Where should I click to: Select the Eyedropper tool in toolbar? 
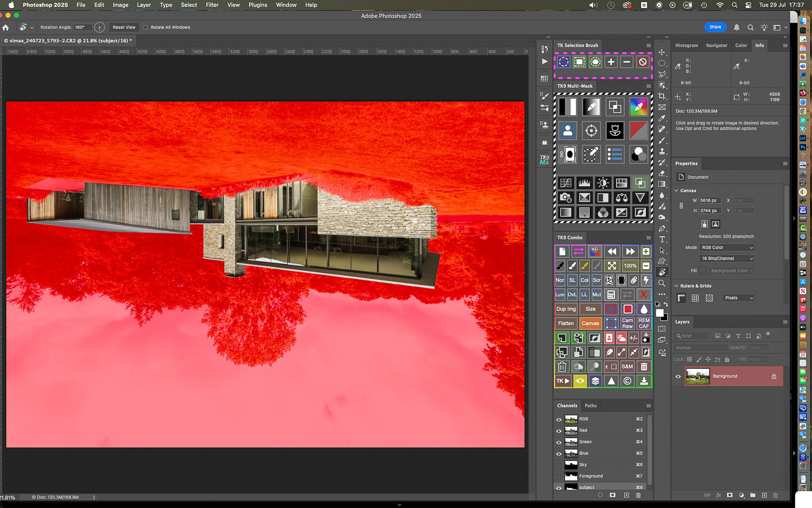click(662, 118)
